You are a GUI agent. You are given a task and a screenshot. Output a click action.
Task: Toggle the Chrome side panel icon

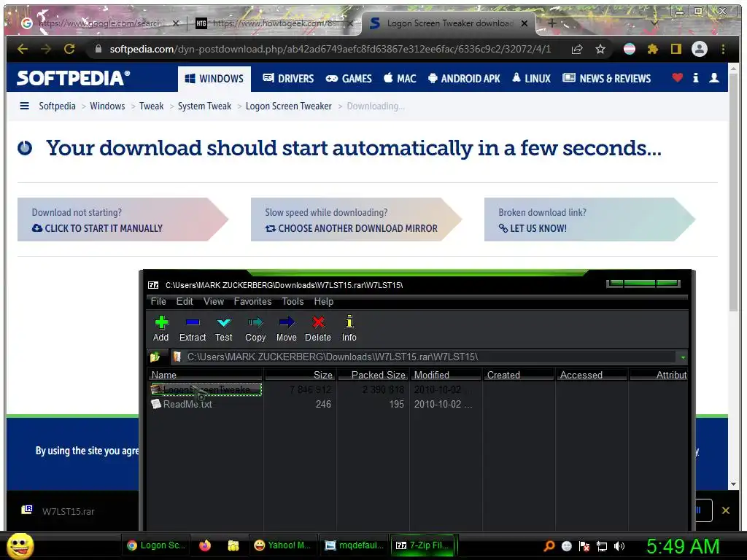coord(676,49)
